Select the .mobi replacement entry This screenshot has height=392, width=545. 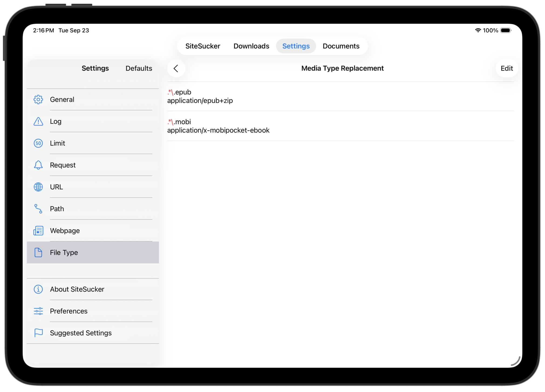[x=340, y=126]
